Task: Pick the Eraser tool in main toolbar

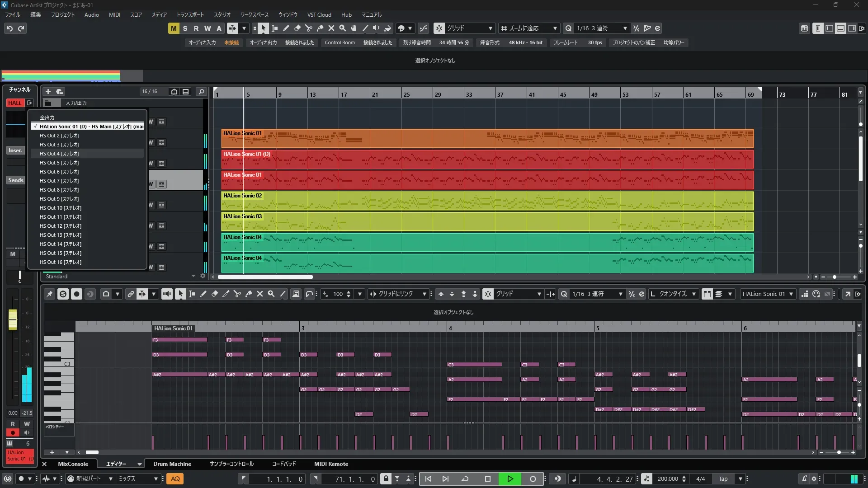Action: (297, 28)
